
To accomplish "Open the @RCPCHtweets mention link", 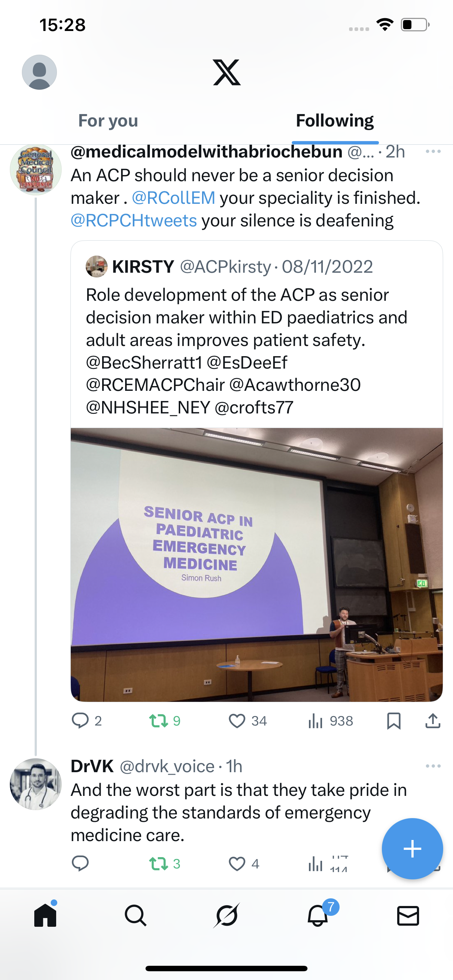I will 134,221.
